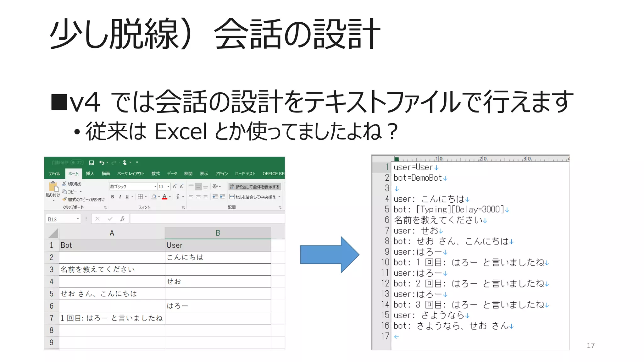Click the Insert Function fx button

[122, 219]
